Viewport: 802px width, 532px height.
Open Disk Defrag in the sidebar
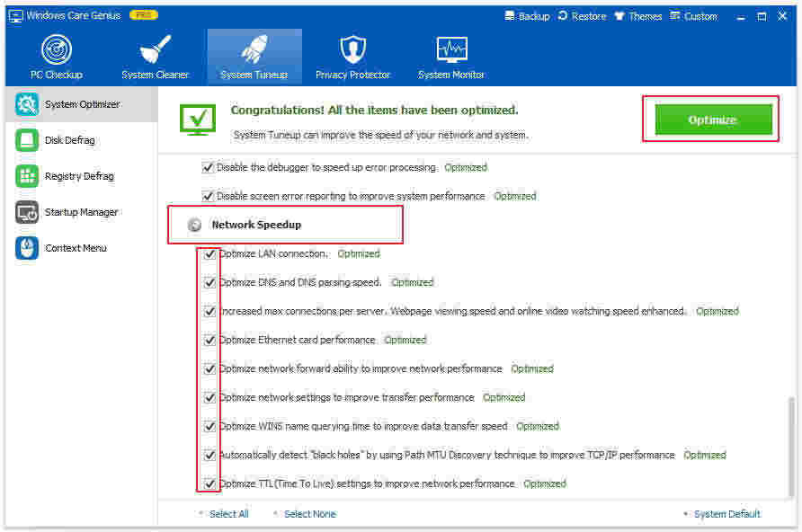point(82,140)
